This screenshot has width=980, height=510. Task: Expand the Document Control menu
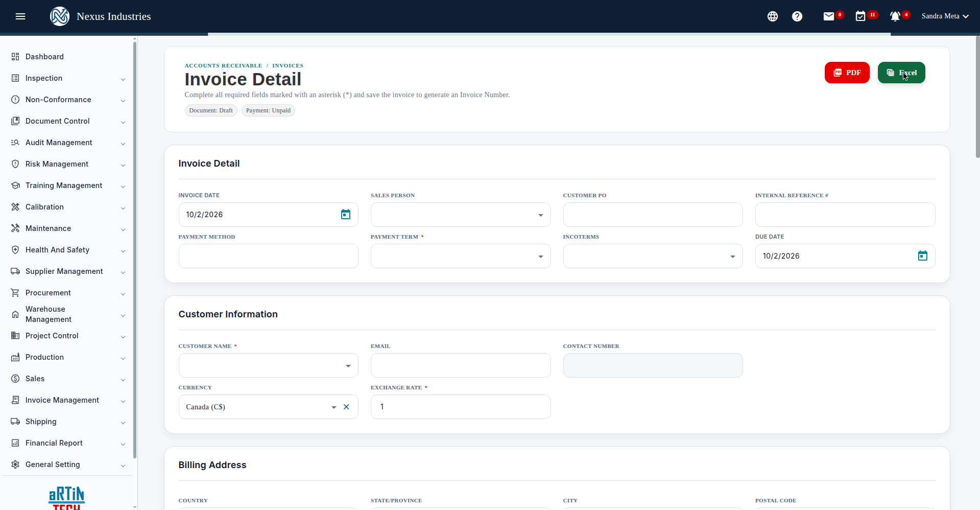68,121
